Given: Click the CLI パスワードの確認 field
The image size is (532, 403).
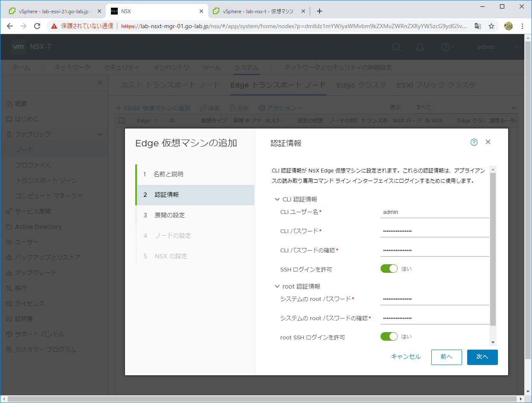Looking at the screenshot, I should 435,251.
